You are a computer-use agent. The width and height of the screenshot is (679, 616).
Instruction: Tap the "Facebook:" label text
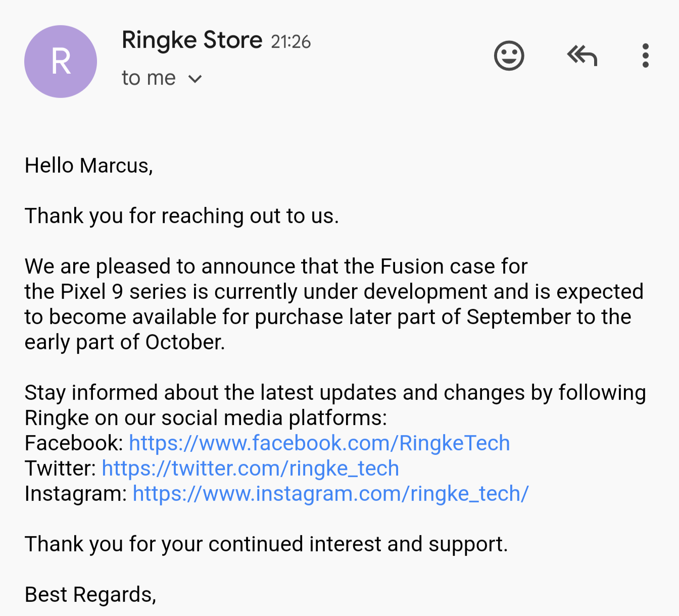point(74,443)
